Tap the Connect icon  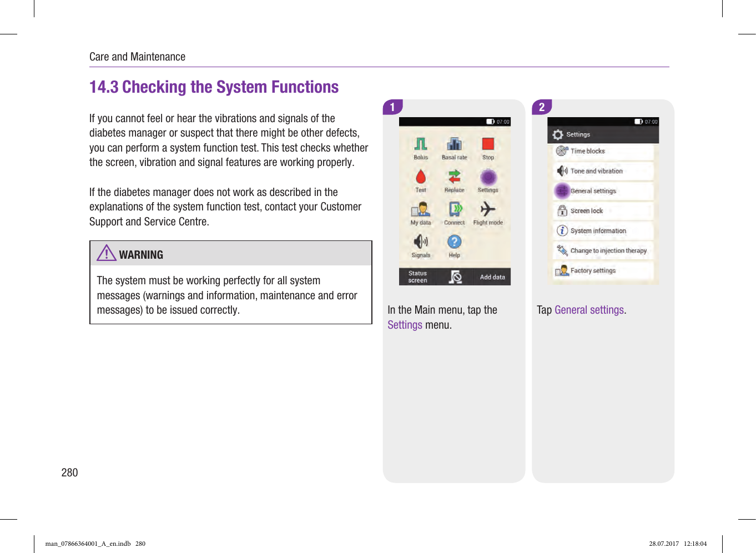coord(455,210)
